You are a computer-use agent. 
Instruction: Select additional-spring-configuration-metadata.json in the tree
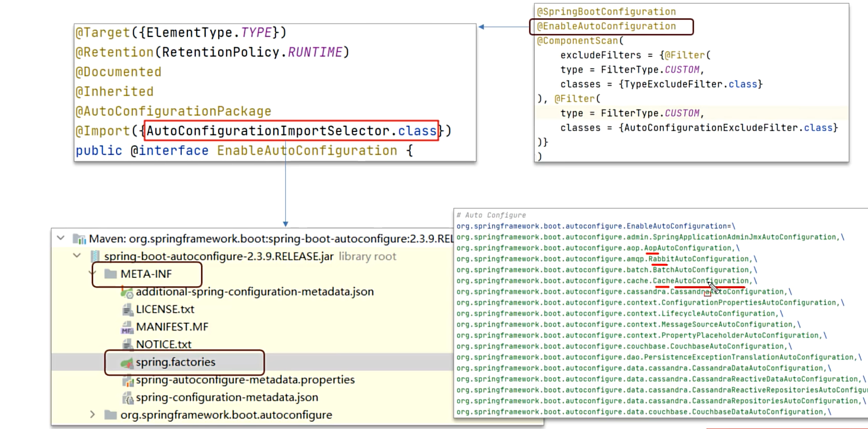(x=255, y=291)
